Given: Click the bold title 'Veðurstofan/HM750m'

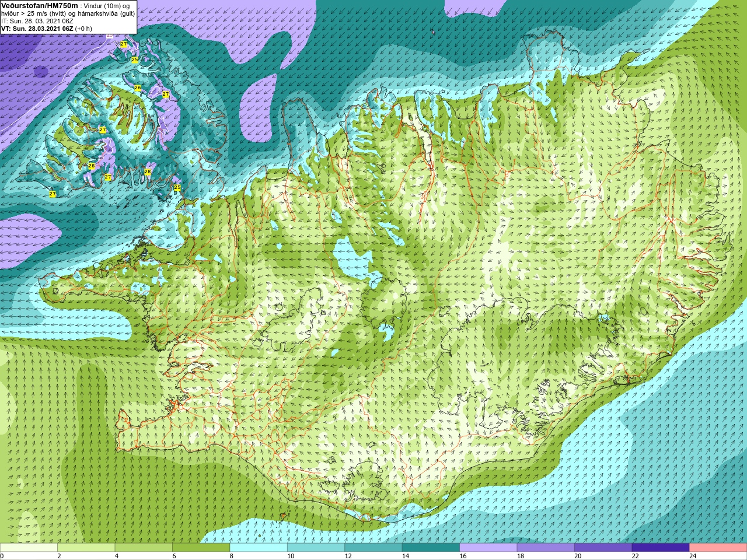Looking at the screenshot, I should (39, 5).
